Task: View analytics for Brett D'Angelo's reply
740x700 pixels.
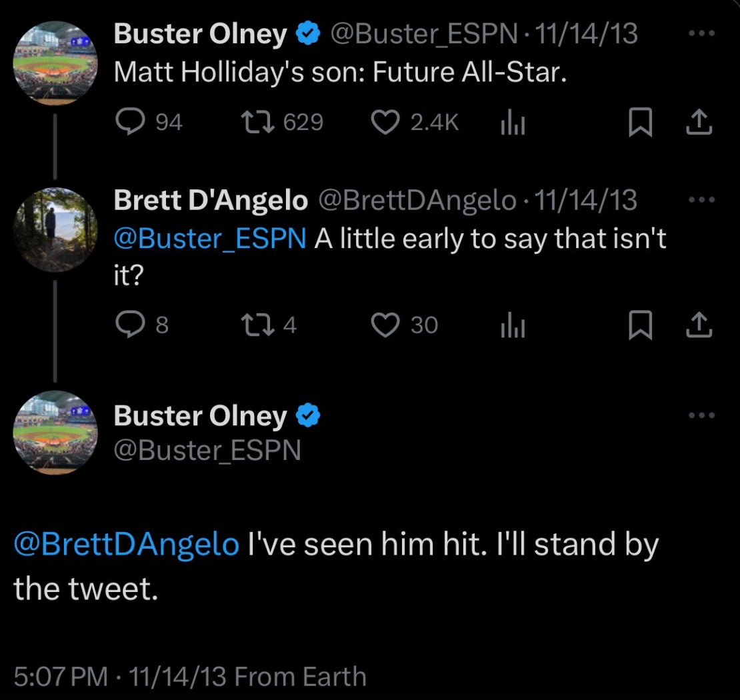Action: click(x=513, y=325)
